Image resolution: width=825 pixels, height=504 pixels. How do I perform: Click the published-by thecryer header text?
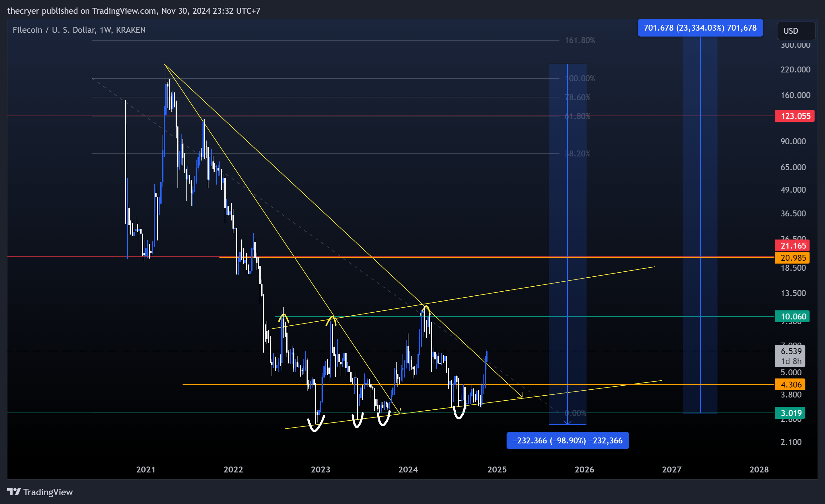[x=134, y=11]
